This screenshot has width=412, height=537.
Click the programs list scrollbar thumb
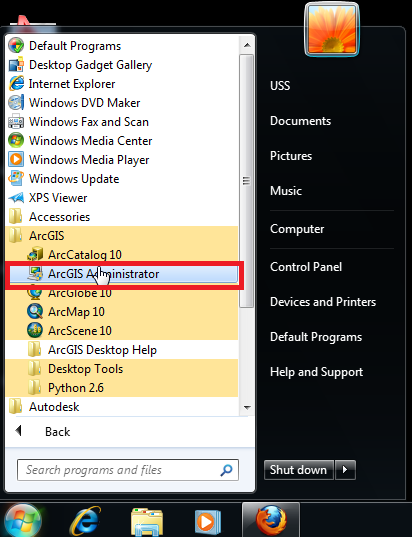247,180
